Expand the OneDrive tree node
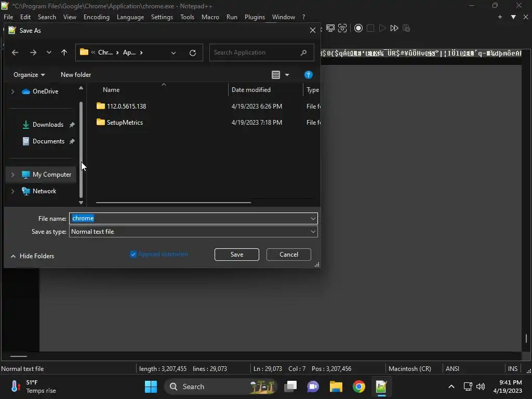 coord(13,91)
